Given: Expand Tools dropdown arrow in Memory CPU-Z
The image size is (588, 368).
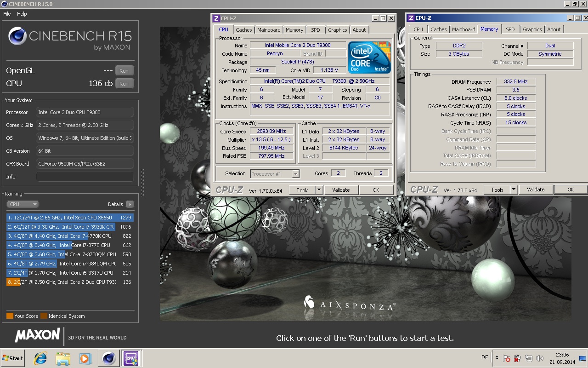Looking at the screenshot, I should tap(514, 190).
